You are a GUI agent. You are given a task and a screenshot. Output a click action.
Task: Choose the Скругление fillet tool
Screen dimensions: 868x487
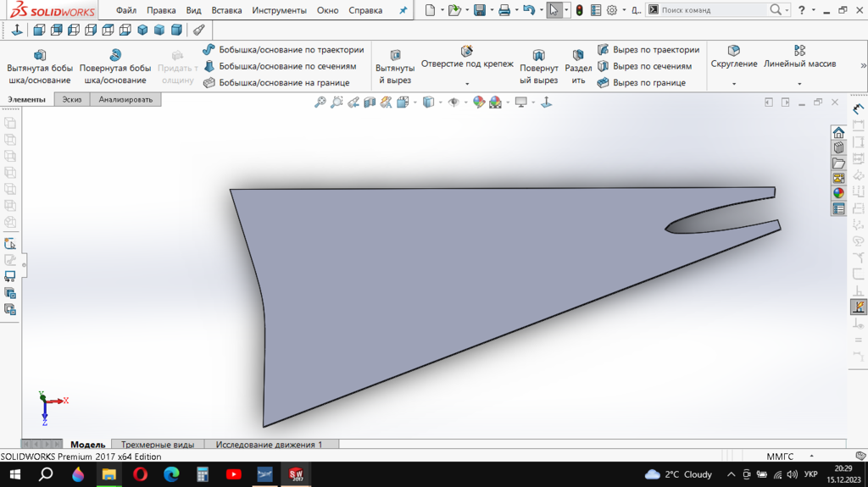tap(734, 56)
